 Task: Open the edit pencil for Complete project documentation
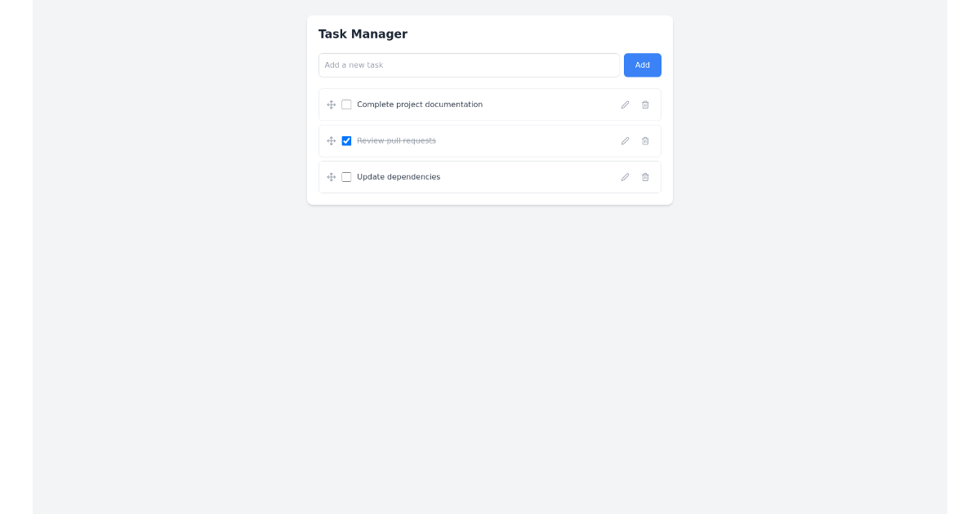[x=625, y=104]
